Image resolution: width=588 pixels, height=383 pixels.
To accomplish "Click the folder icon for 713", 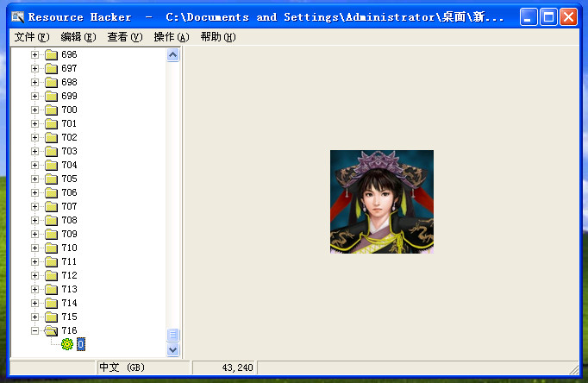I will tap(52, 290).
